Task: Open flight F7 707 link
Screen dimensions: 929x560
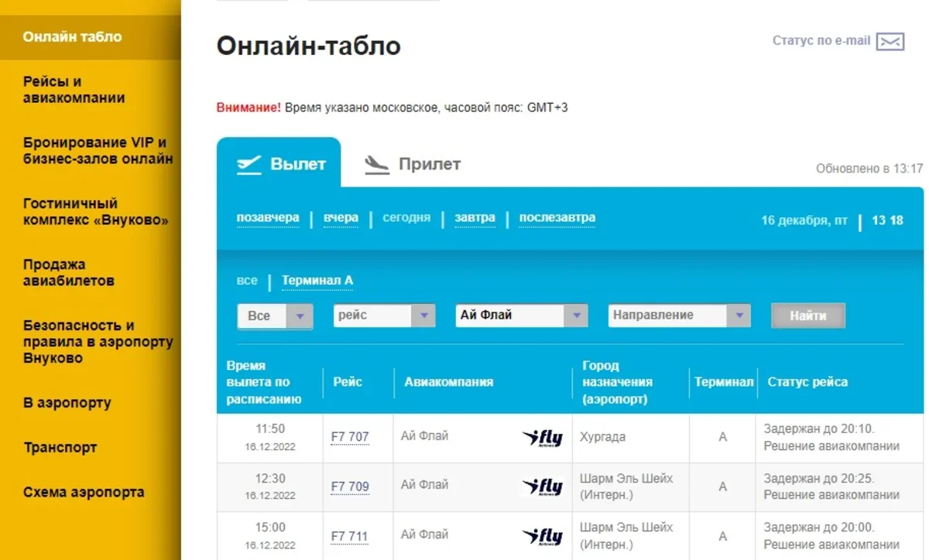Action: pyautogui.click(x=350, y=437)
